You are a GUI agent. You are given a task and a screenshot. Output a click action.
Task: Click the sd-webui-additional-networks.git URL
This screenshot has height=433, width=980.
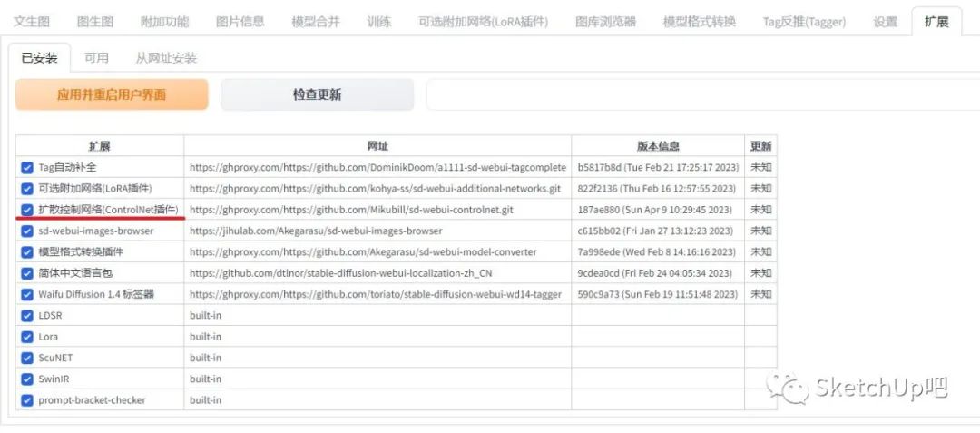click(375, 189)
